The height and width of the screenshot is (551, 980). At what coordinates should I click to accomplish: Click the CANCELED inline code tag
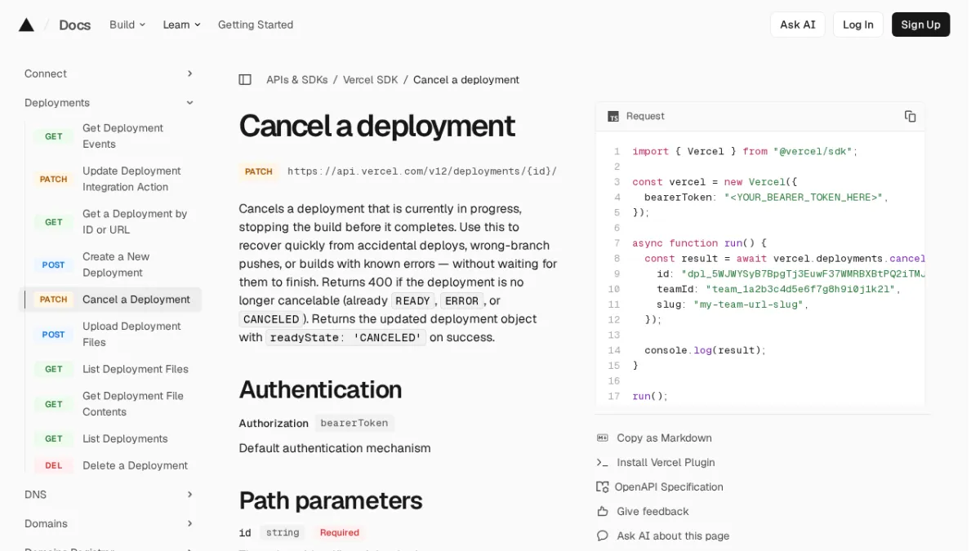[271, 319]
